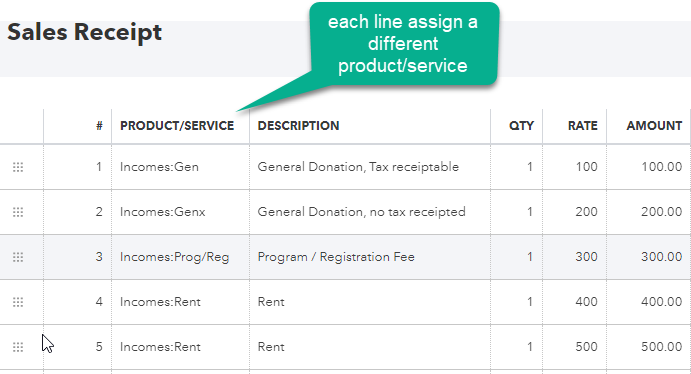Open Incomes:Genx product/service selector
The height and width of the screenshot is (374, 691).
[x=180, y=212]
